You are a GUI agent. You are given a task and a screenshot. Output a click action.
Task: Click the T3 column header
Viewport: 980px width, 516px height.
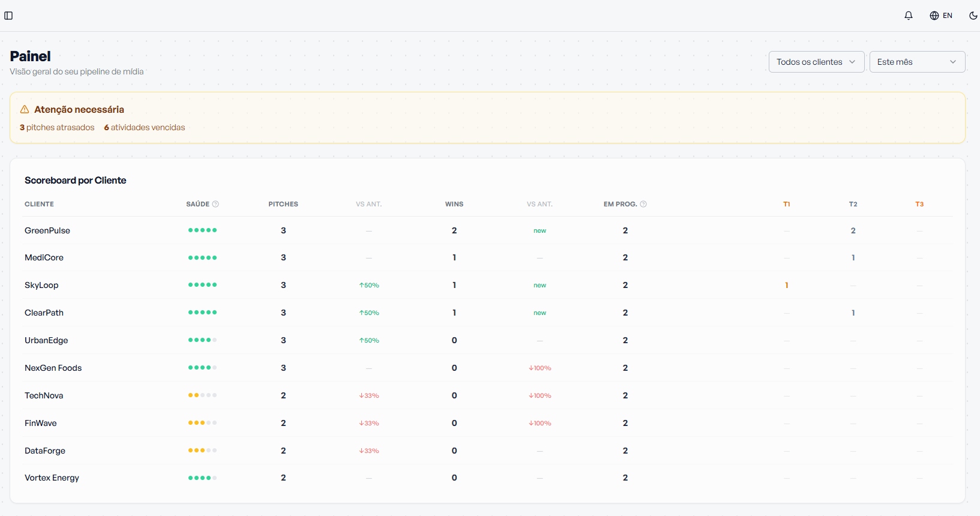coord(919,204)
